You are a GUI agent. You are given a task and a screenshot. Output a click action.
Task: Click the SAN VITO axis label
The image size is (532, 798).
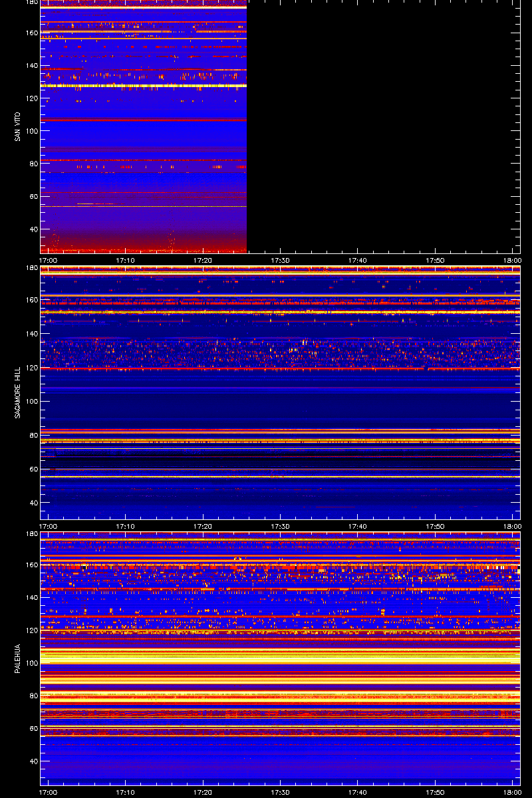[x=17, y=126]
